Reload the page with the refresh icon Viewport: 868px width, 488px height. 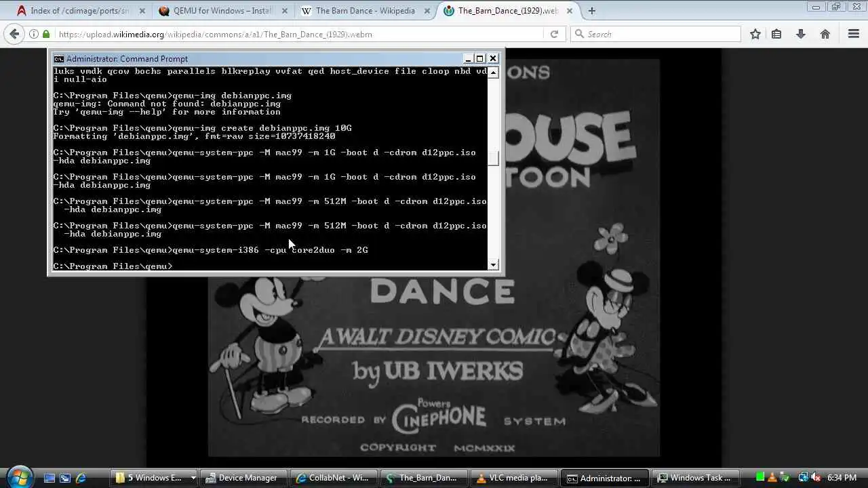[x=554, y=34]
